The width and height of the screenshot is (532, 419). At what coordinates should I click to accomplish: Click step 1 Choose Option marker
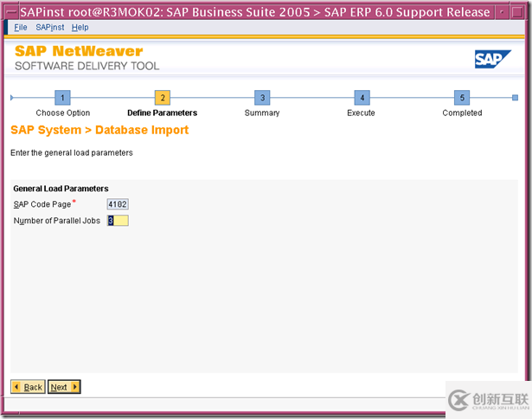(62, 98)
